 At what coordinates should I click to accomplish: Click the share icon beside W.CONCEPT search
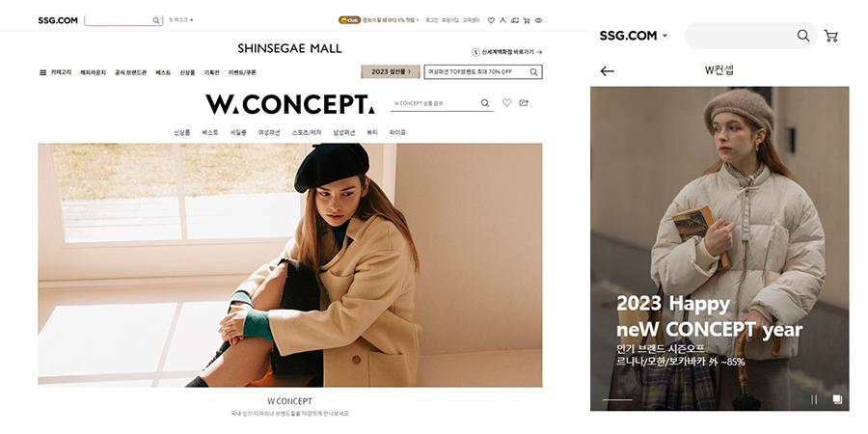click(523, 102)
